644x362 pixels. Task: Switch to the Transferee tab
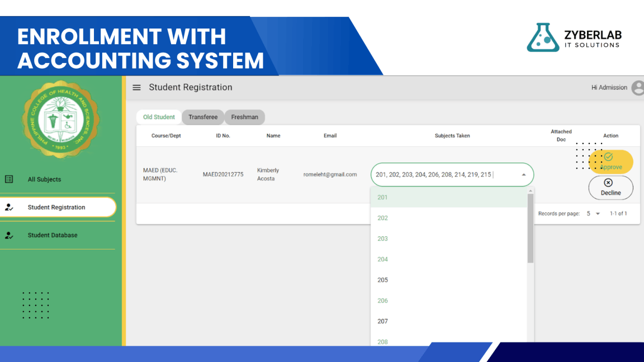(x=203, y=117)
